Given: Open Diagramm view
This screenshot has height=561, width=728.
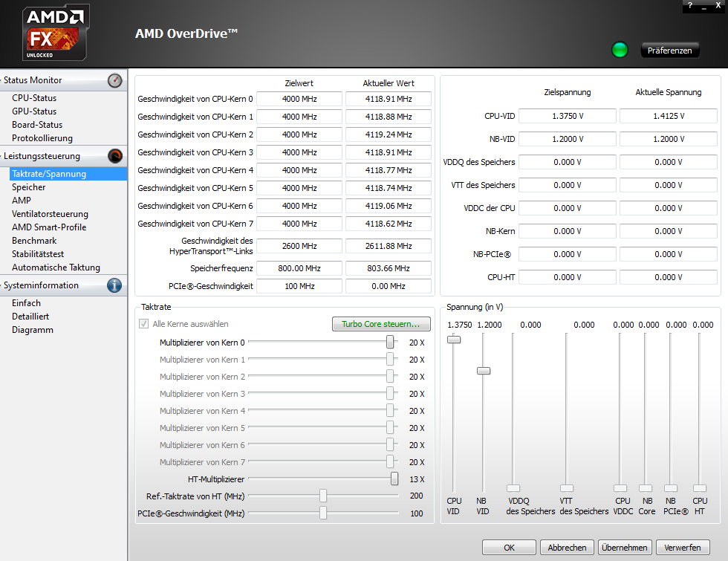Looking at the screenshot, I should pyautogui.click(x=33, y=330).
